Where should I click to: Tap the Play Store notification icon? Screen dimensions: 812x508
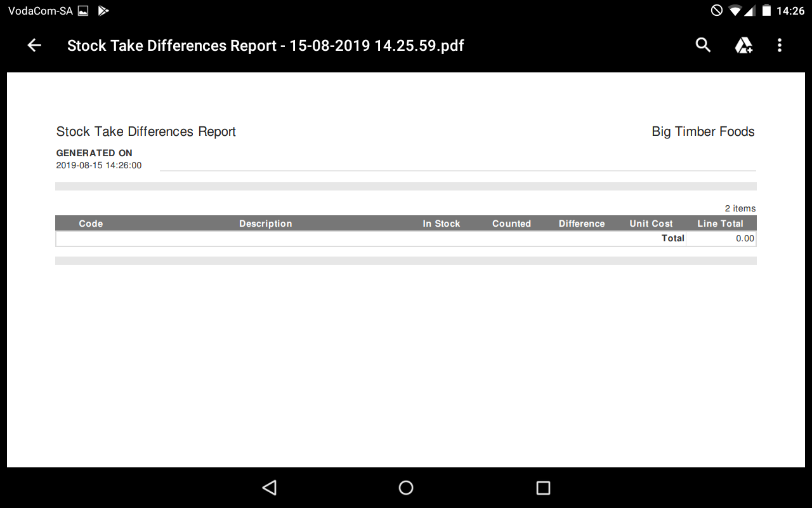pyautogui.click(x=103, y=11)
